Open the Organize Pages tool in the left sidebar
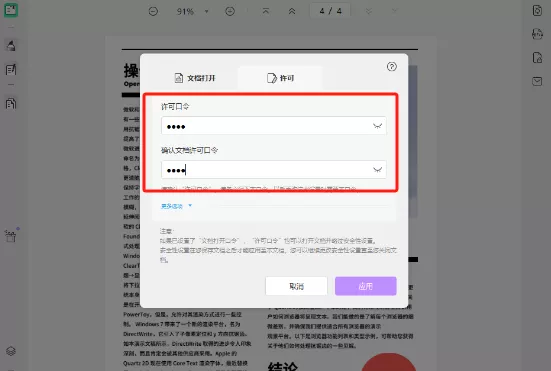This screenshot has height=371, width=551. click(x=11, y=104)
